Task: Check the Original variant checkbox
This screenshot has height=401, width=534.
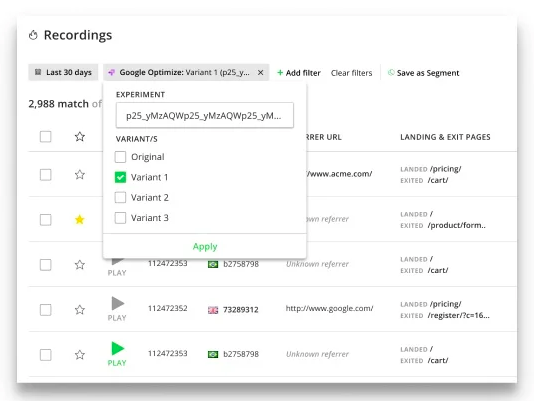Action: click(x=120, y=157)
